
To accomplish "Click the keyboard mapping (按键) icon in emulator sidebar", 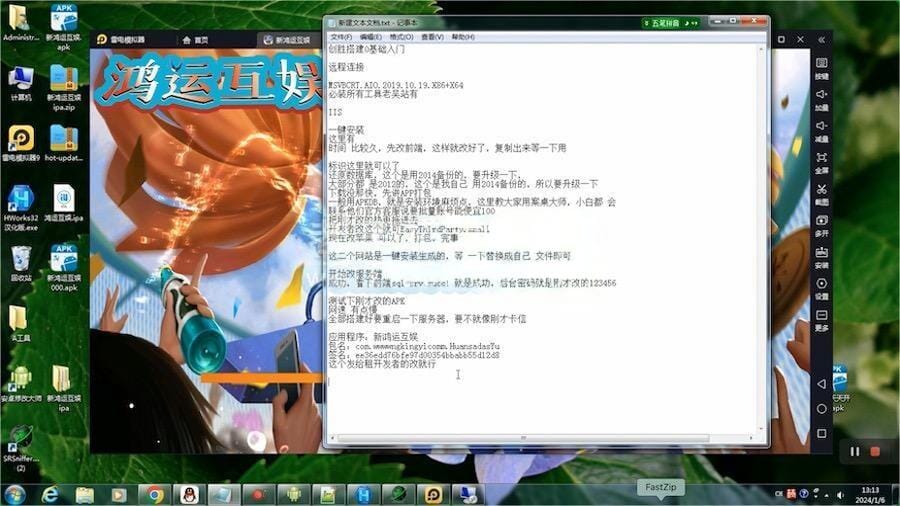I will [x=821, y=68].
